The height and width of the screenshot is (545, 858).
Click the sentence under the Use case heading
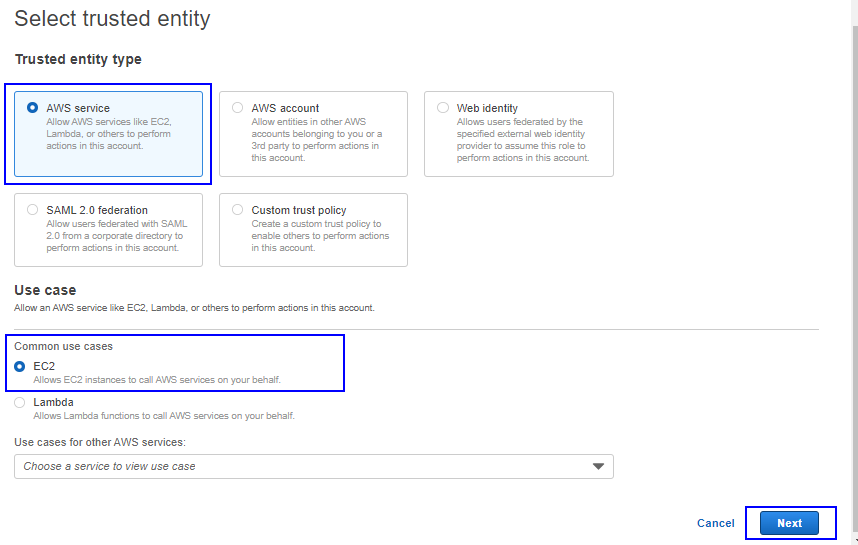tap(194, 308)
